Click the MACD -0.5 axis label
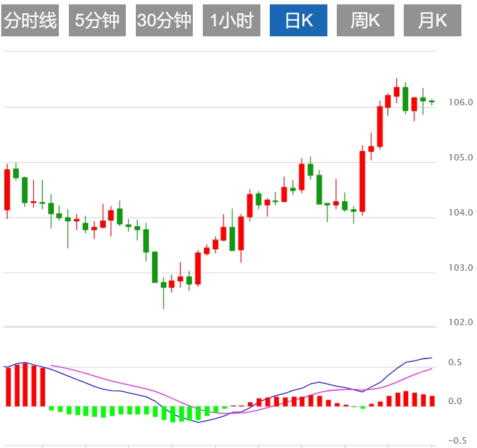The image size is (477, 448). click(x=457, y=440)
